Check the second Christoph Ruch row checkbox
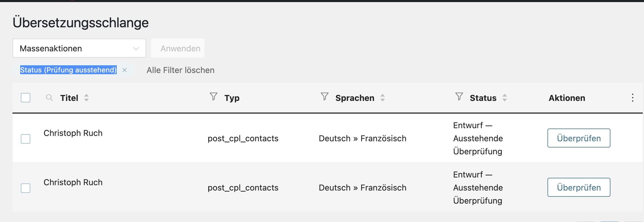 [26, 188]
